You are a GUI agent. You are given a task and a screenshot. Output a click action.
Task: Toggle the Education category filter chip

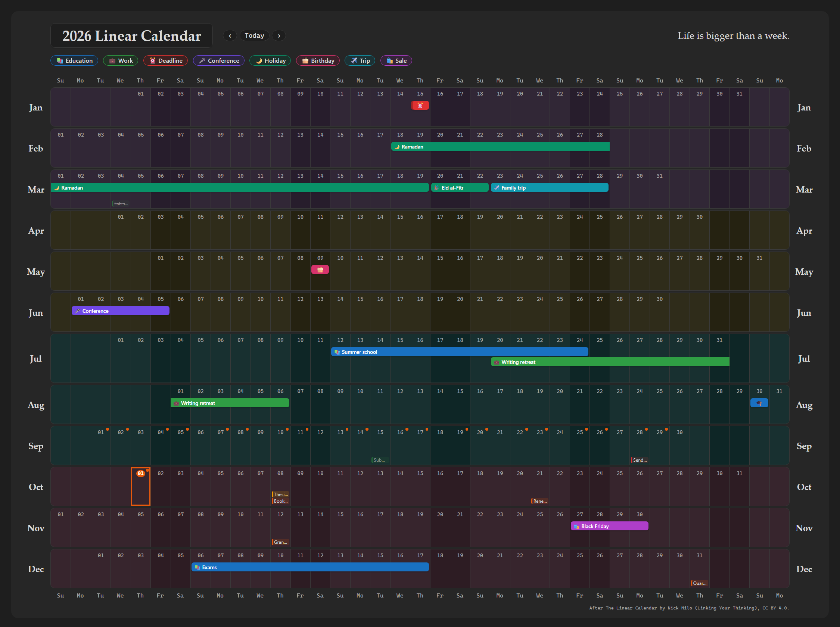(74, 61)
